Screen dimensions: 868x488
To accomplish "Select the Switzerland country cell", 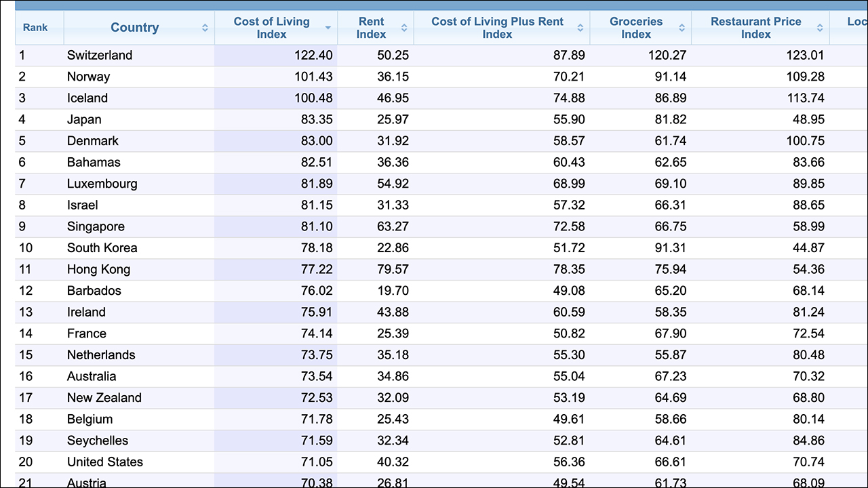I will click(100, 56).
